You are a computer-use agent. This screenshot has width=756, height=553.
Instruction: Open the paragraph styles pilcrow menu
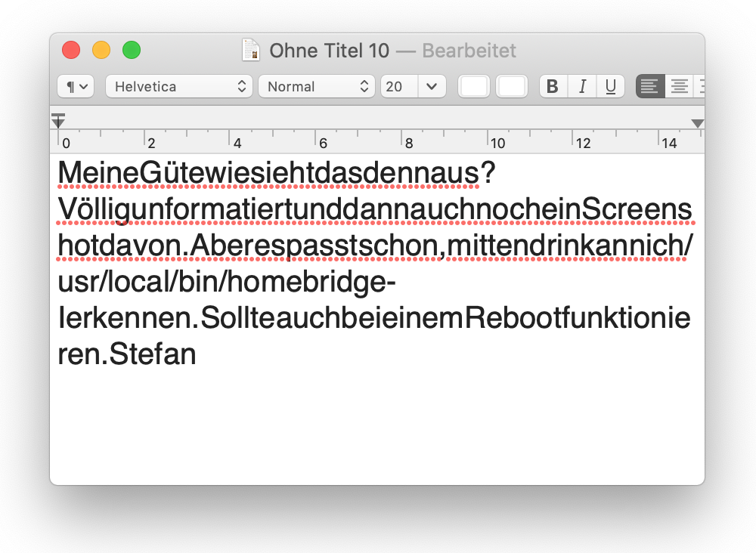coord(76,87)
